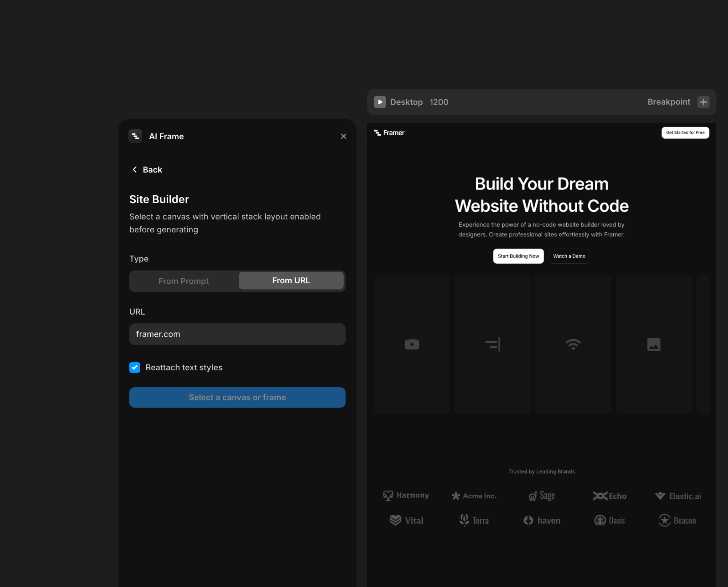Select the image placeholder card
This screenshot has width=728, height=587.
[653, 344]
